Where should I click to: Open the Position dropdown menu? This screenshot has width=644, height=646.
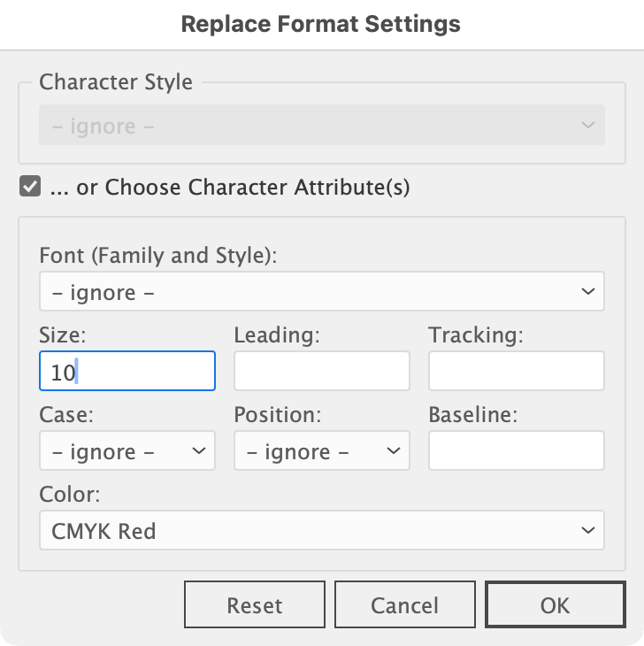click(x=321, y=451)
